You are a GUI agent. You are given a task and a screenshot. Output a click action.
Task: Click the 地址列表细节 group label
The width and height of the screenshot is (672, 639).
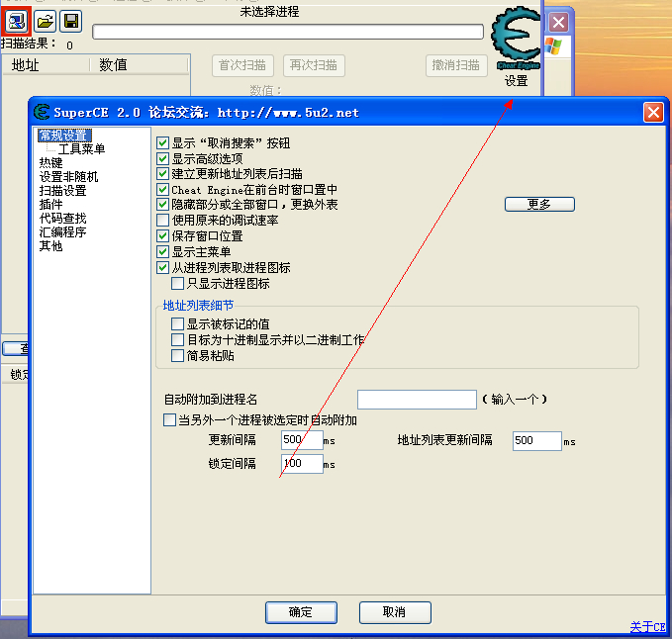[198, 305]
